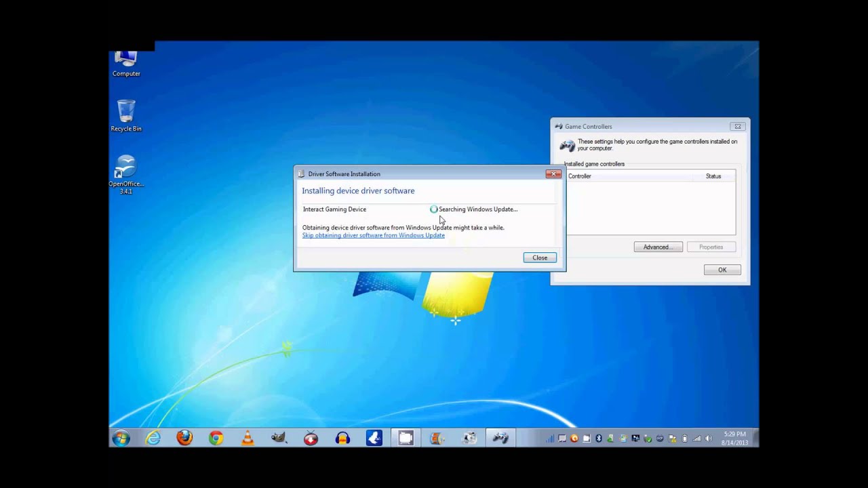
Task: Click Close in Driver Software Installation dialog
Action: pos(540,258)
